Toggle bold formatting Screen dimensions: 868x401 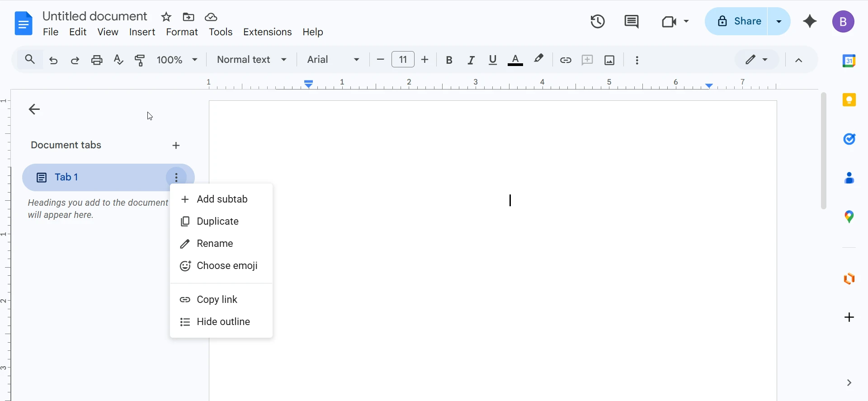[449, 60]
